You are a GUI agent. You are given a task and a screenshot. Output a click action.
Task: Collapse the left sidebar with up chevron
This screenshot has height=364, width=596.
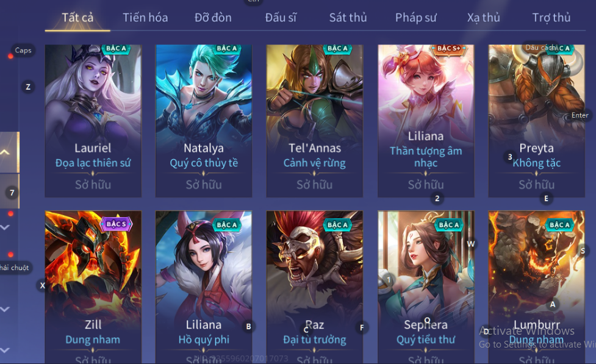click(x=5, y=152)
